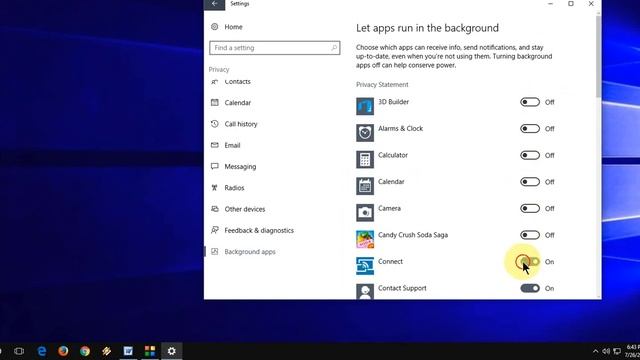Click the Alarms & Clock app icon
This screenshot has height=360, width=640.
coord(365,133)
